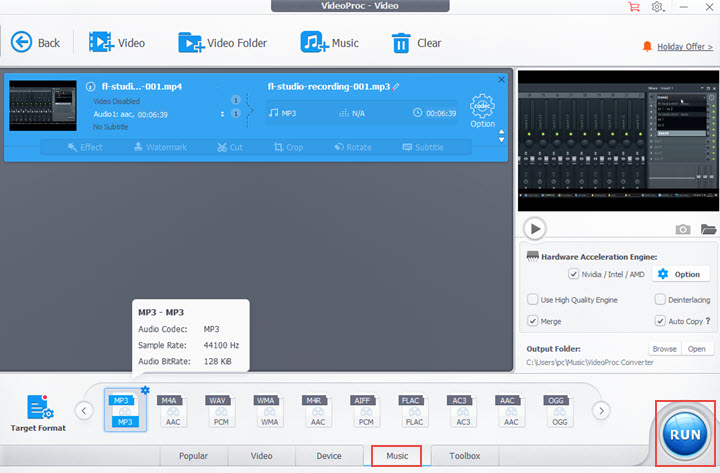Move the file item down in list
The image size is (720, 473).
click(x=501, y=140)
